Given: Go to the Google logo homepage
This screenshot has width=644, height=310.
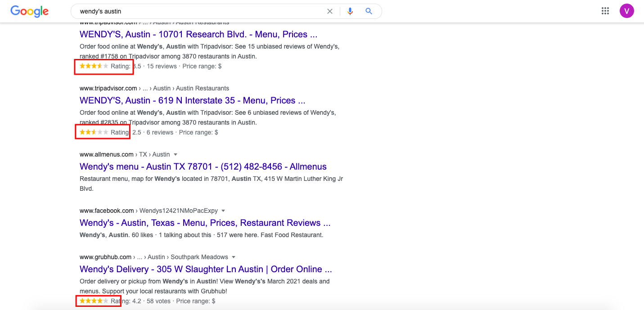Looking at the screenshot, I should [x=30, y=11].
